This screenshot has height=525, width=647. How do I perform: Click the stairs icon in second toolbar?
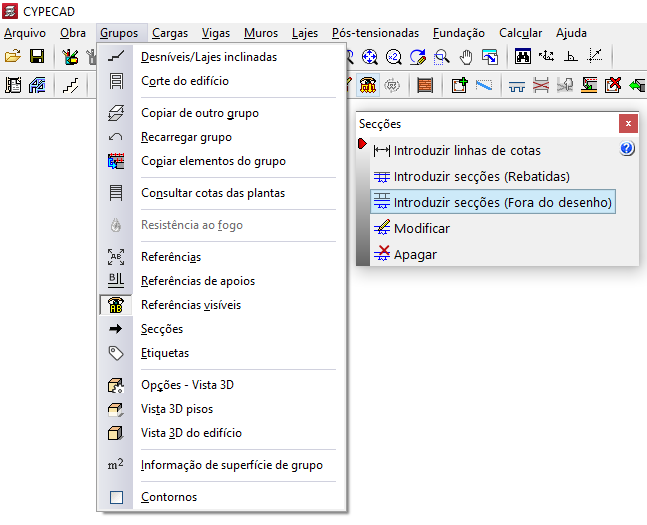70,85
